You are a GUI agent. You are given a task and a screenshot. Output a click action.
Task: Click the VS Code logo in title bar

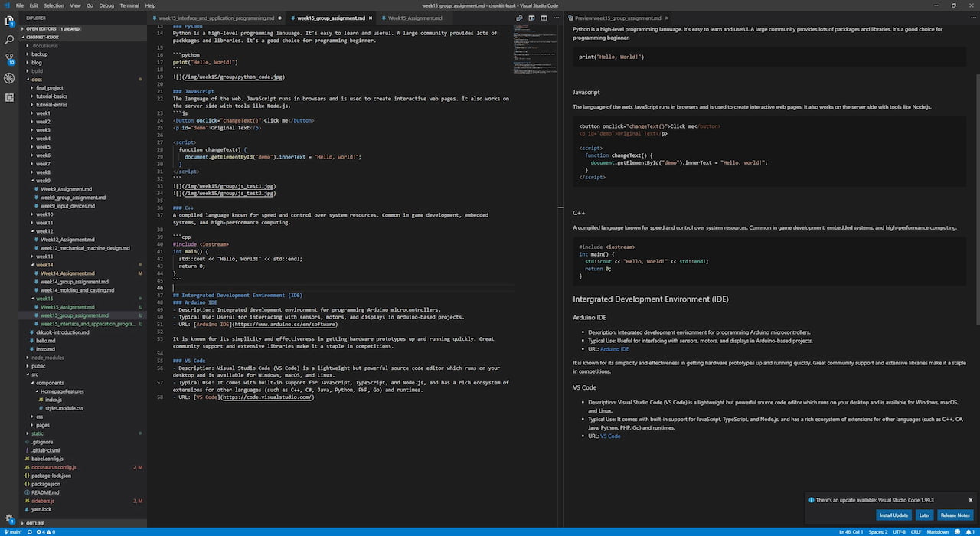[6, 5]
